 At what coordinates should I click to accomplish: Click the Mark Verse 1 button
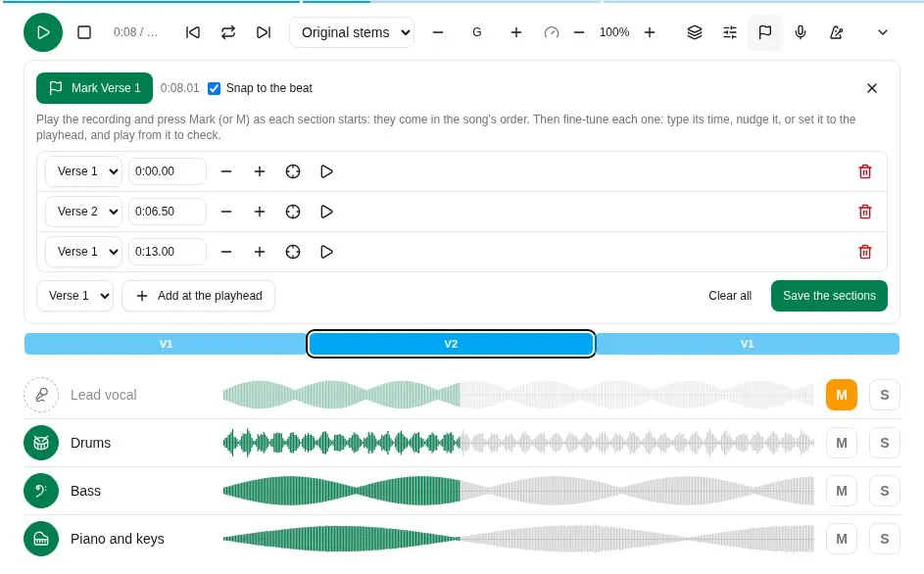94,88
